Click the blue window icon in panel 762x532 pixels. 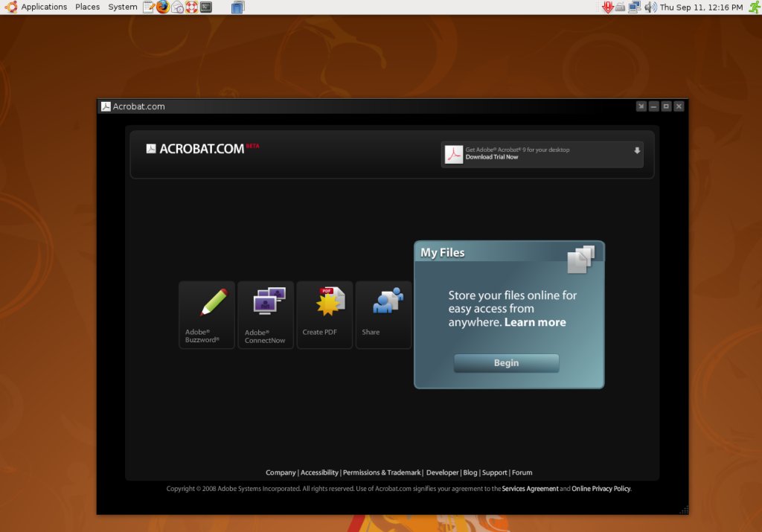(x=237, y=7)
